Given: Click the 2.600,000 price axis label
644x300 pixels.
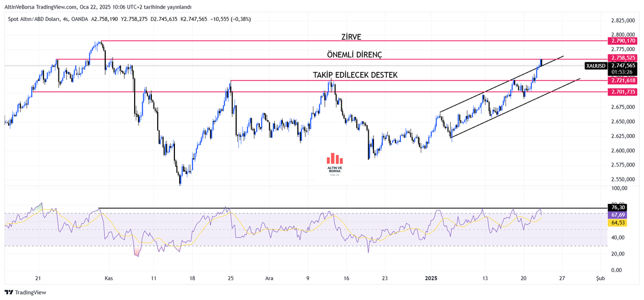Looking at the screenshot, I should pyautogui.click(x=623, y=151).
